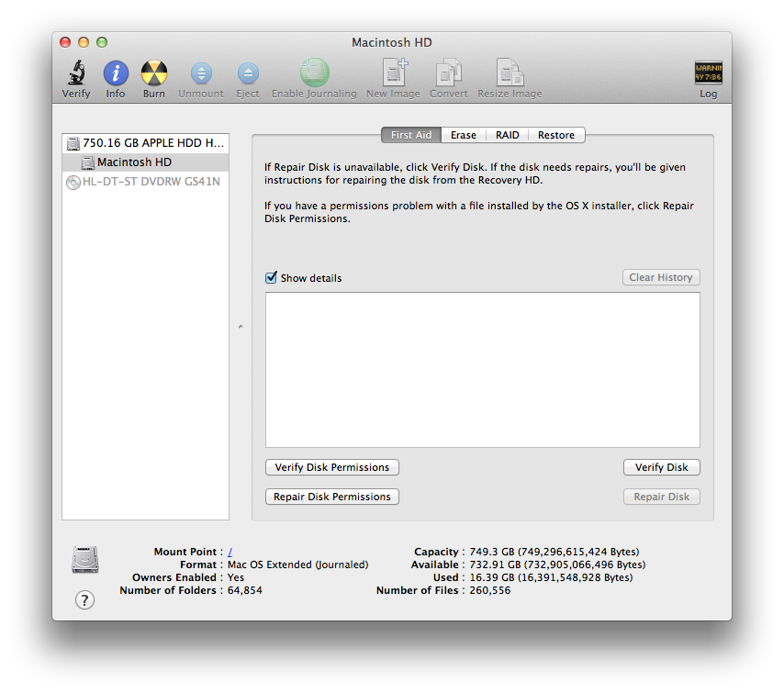Click the Resize Image toolbar icon
The height and width of the screenshot is (693, 784).
pos(510,73)
